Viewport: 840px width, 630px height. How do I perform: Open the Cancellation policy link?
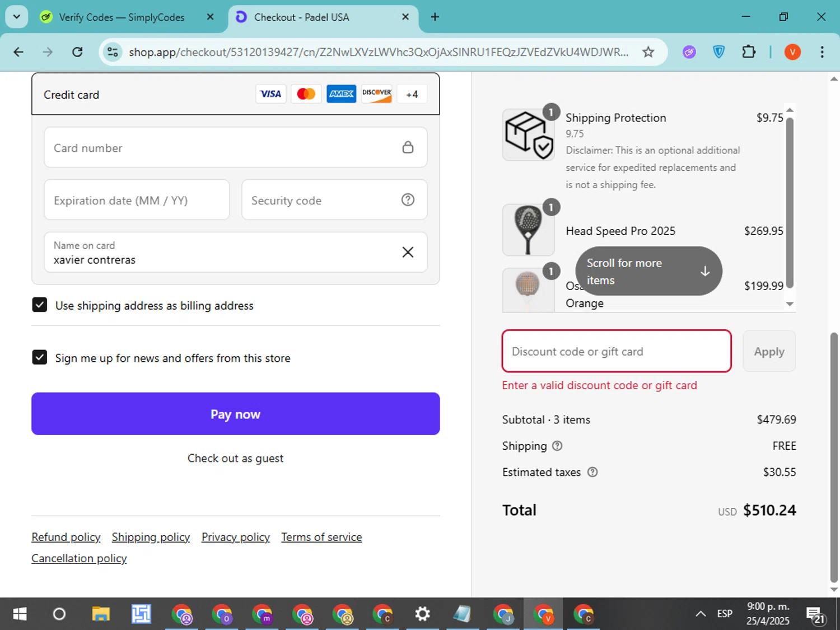[x=79, y=558]
